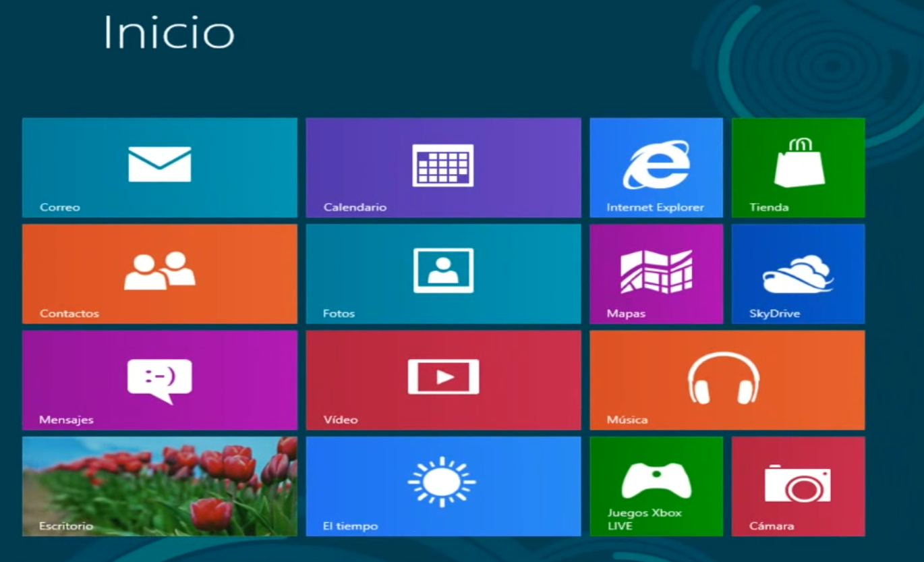The height and width of the screenshot is (562, 924).
Task: Open the Mapas map tile
Action: [656, 274]
